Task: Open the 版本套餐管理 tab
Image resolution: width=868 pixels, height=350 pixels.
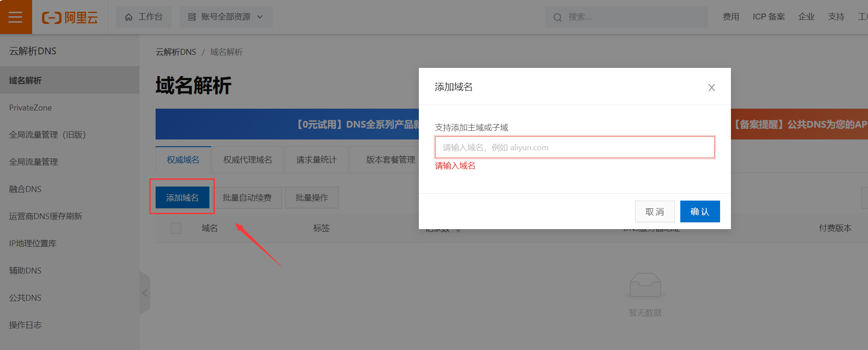Action: click(390, 160)
